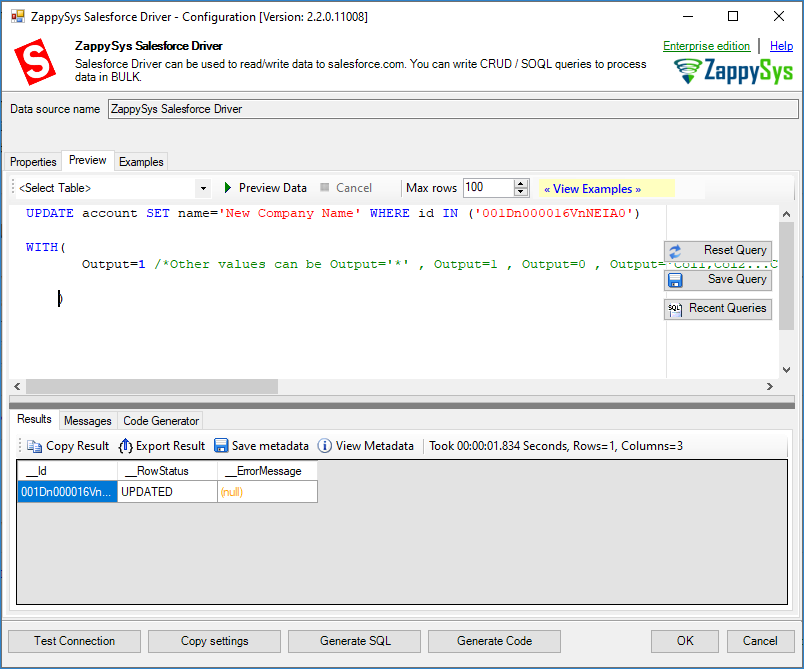Screen dimensions: 804x669
Task: Click the Generate SQL button
Action: 355,641
